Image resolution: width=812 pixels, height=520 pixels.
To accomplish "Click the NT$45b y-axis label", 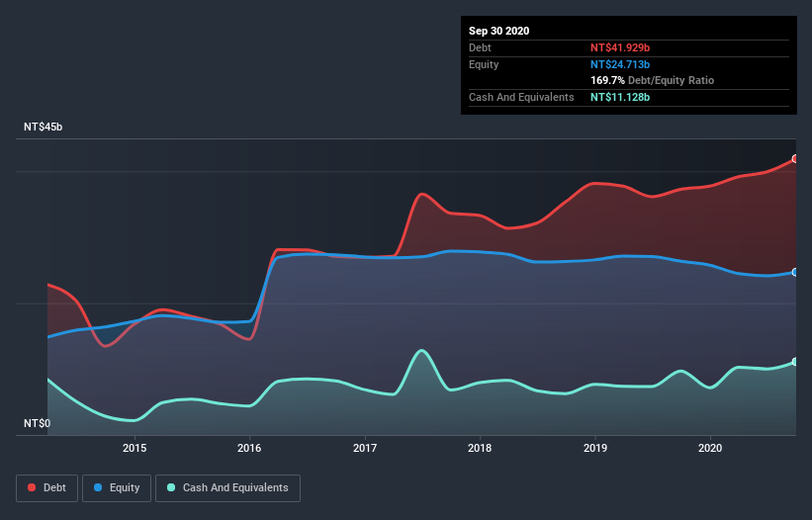I will pos(43,127).
